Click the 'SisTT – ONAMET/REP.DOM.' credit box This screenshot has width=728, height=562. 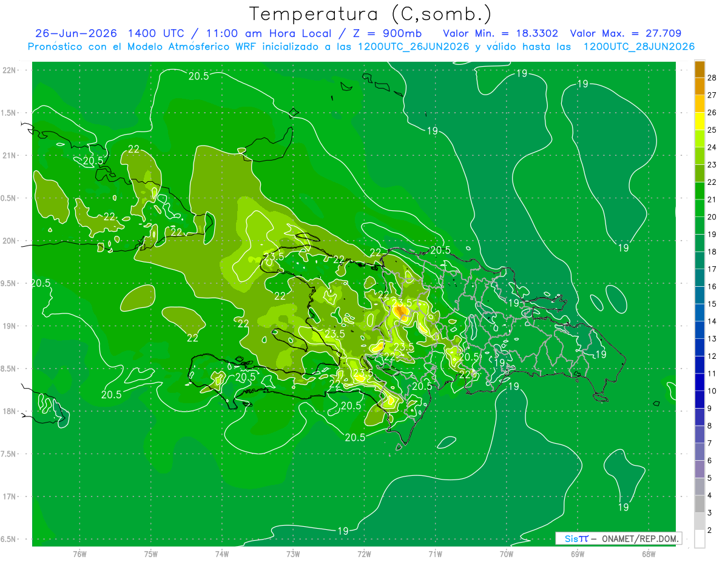point(618,538)
